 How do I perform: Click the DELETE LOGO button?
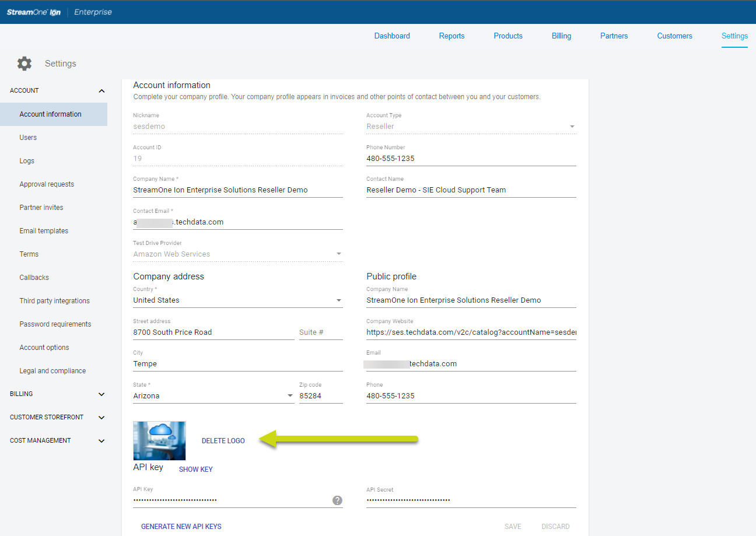(223, 441)
